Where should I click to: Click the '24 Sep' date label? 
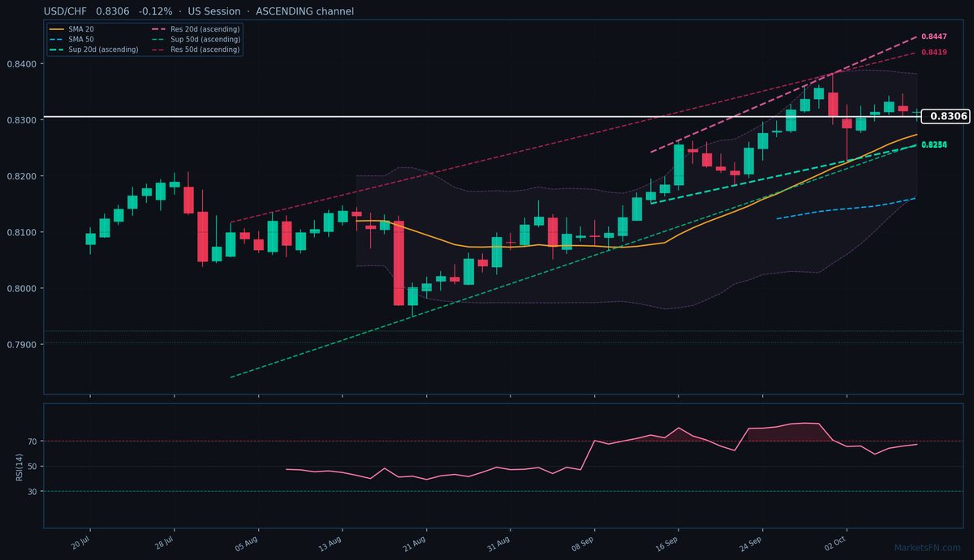click(x=752, y=544)
